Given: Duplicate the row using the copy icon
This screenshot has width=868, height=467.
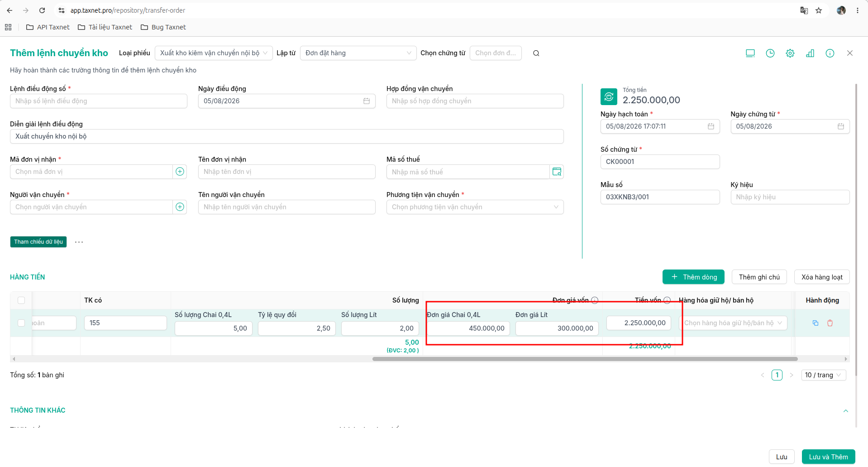Looking at the screenshot, I should (815, 323).
